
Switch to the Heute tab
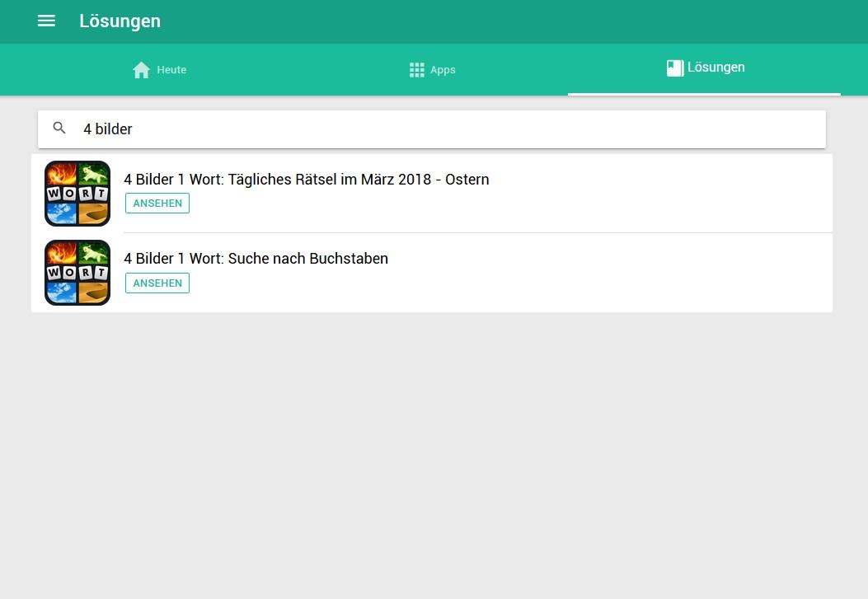click(x=159, y=70)
